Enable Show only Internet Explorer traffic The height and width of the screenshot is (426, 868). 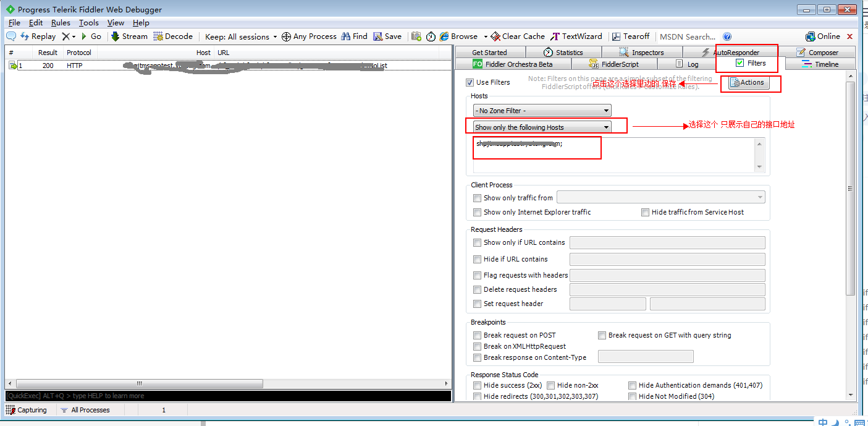(x=477, y=212)
